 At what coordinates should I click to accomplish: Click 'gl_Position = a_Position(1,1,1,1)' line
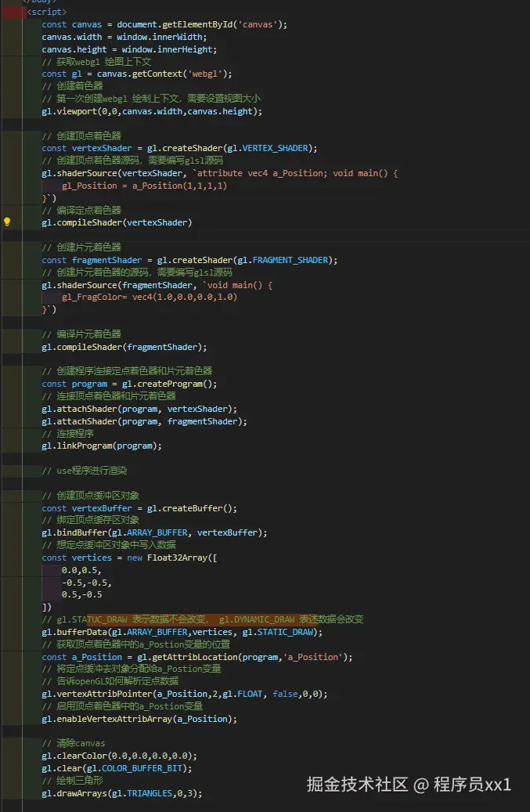point(144,186)
